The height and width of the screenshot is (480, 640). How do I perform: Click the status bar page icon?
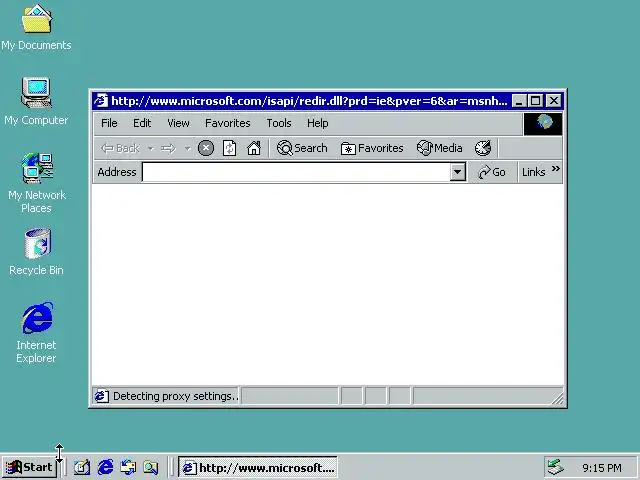(101, 396)
